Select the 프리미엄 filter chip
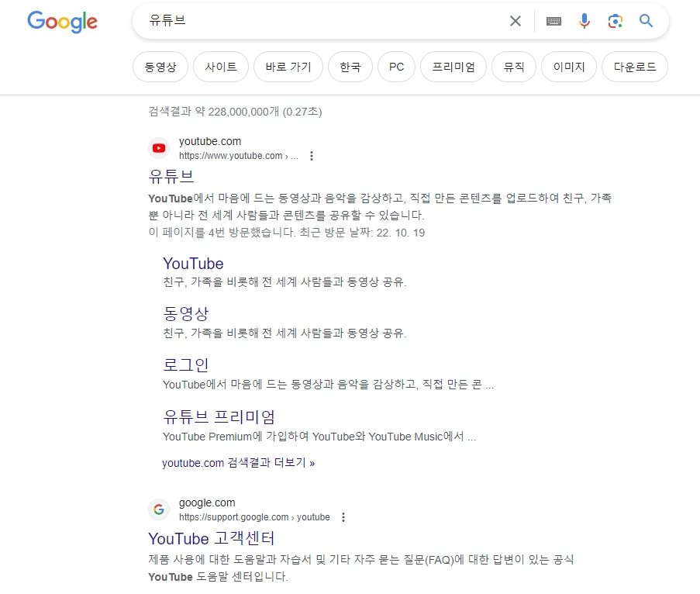This screenshot has height=594, width=700. [453, 67]
